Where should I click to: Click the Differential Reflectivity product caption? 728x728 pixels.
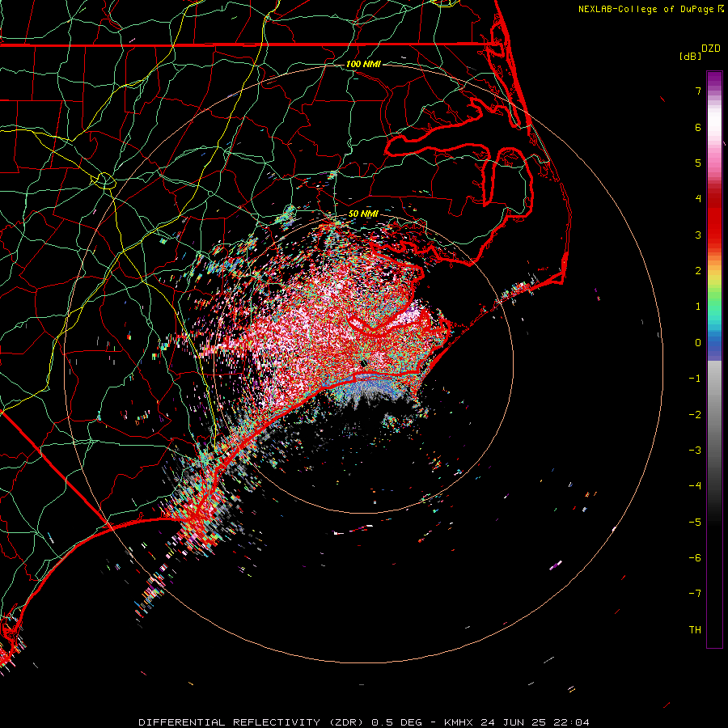tap(364, 722)
